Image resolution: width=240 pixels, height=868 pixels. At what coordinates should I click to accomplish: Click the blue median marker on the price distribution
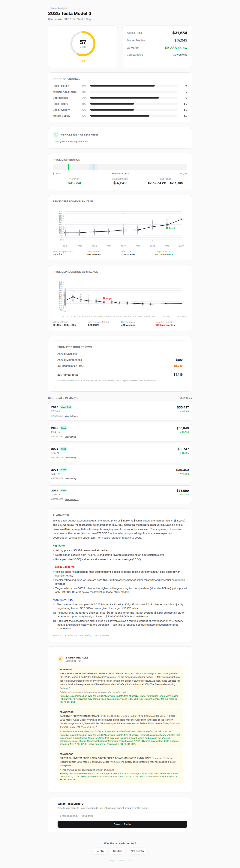tap(94, 167)
